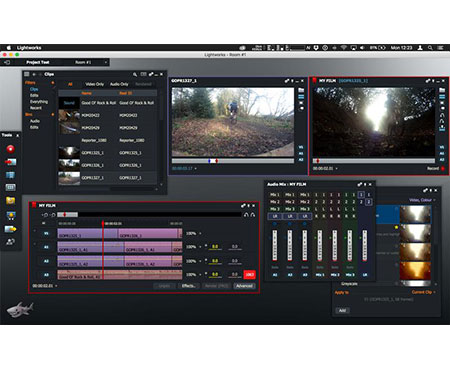Open macOS Spotlight search in the menu bar
Screen dimensions: 450x370
click(x=430, y=48)
